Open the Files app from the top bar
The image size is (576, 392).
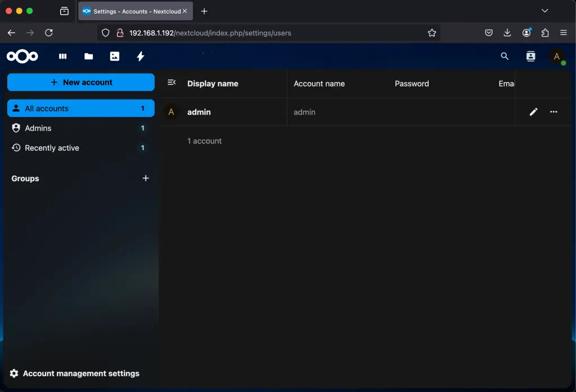pos(88,56)
